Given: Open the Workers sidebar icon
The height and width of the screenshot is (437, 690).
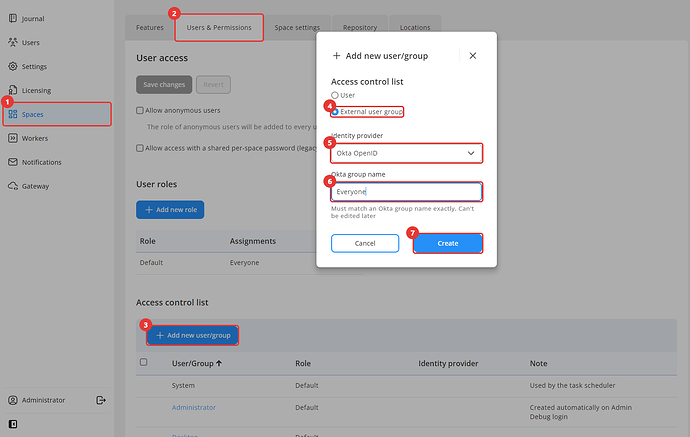Looking at the screenshot, I should [13, 138].
